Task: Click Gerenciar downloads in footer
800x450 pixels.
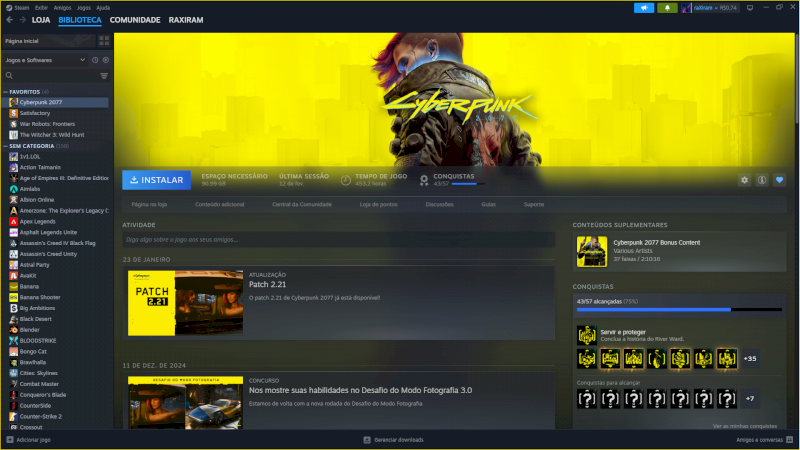Action: tap(398, 440)
